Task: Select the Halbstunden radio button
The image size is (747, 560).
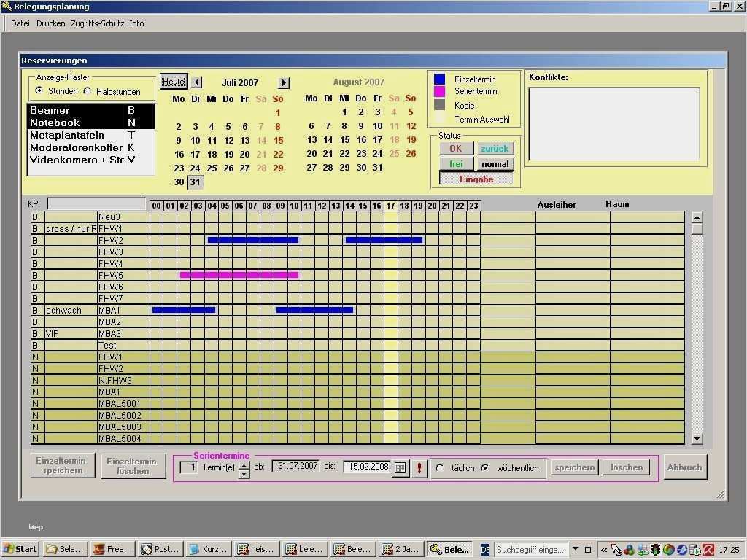Action: tap(88, 91)
